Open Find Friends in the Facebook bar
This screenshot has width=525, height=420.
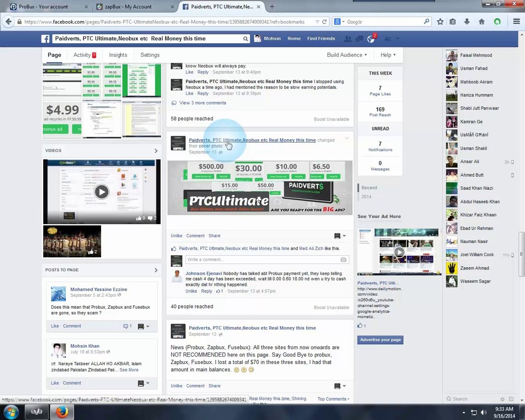click(x=321, y=38)
